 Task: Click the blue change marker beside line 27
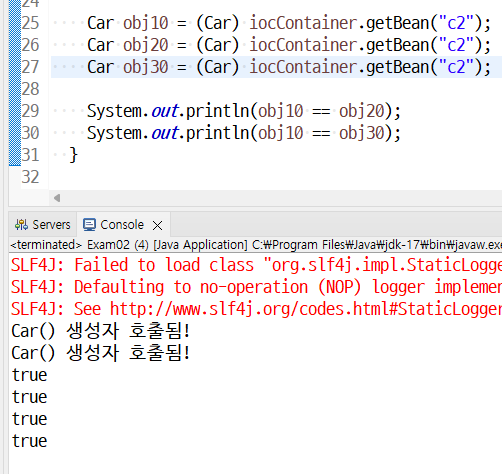click(x=15, y=67)
